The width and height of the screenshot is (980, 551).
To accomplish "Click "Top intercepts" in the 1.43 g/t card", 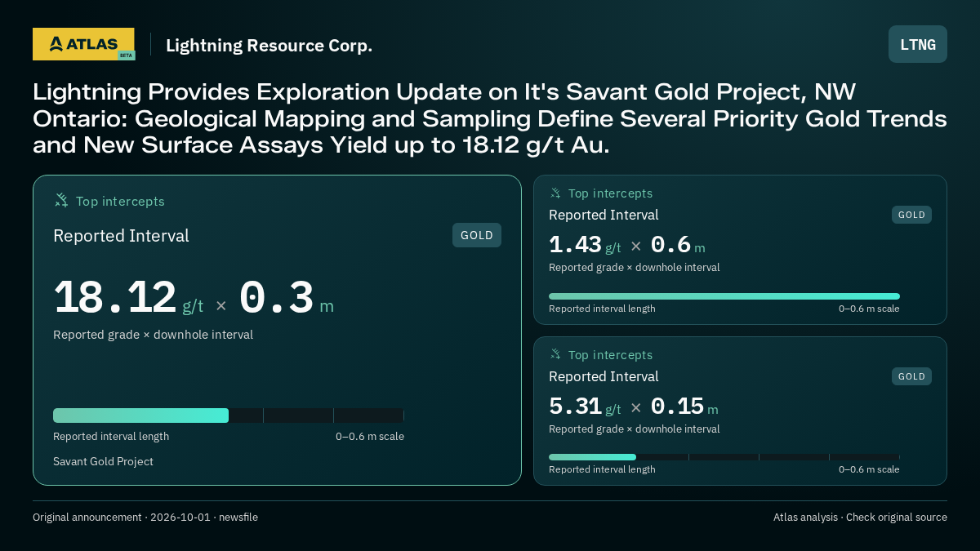I will (610, 193).
